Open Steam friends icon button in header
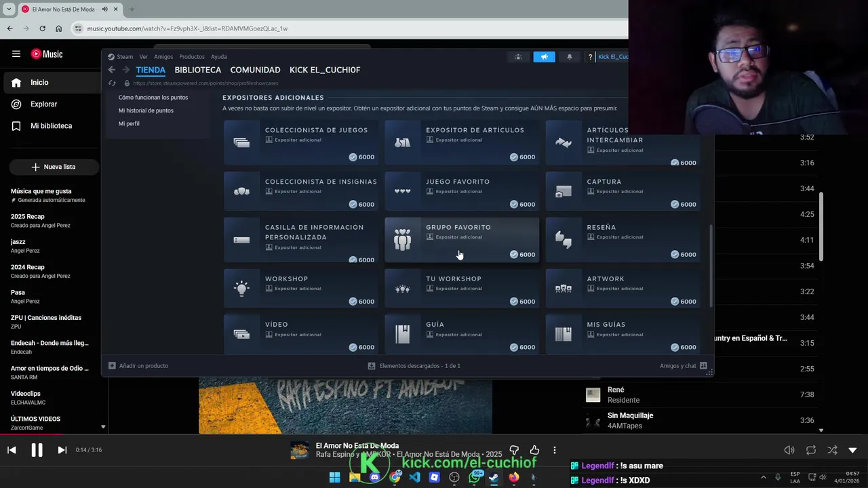The height and width of the screenshot is (488, 868). [x=518, y=57]
